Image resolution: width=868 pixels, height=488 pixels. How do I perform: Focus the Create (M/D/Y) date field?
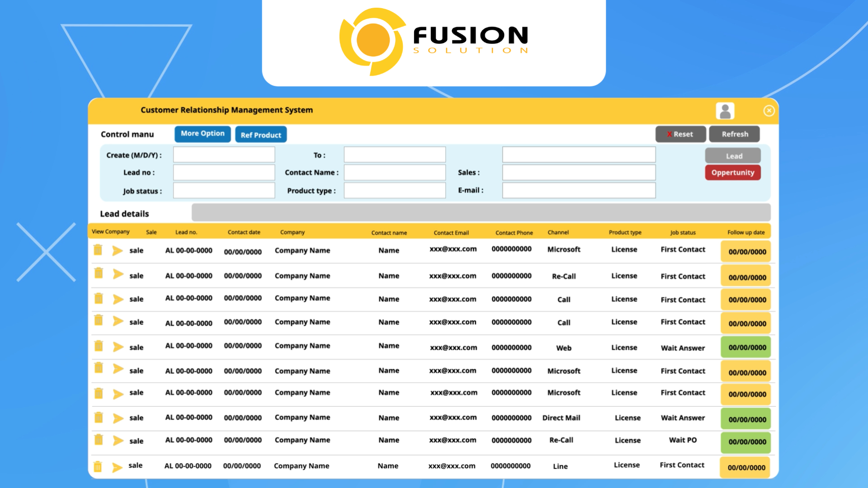[224, 155]
